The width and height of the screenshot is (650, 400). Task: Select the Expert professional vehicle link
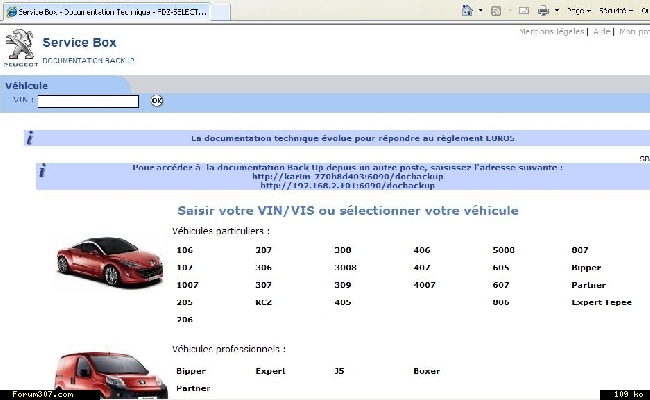click(x=270, y=371)
